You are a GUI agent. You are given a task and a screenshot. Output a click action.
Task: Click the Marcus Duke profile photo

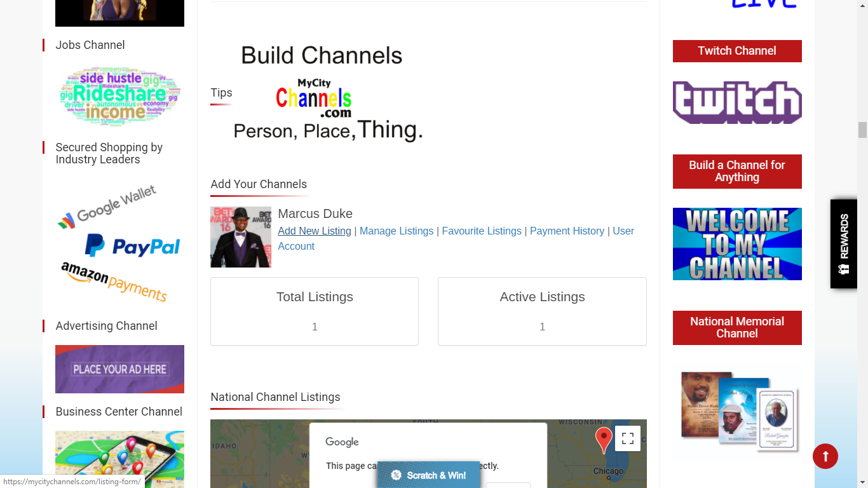pyautogui.click(x=241, y=237)
